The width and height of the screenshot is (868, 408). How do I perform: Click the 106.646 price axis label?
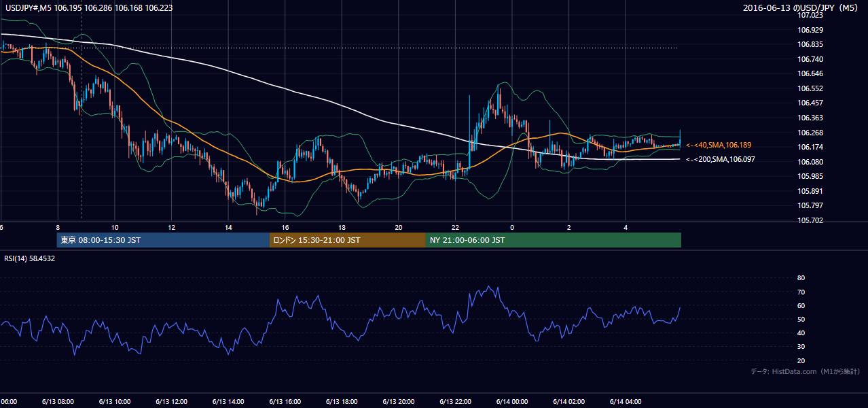click(810, 73)
